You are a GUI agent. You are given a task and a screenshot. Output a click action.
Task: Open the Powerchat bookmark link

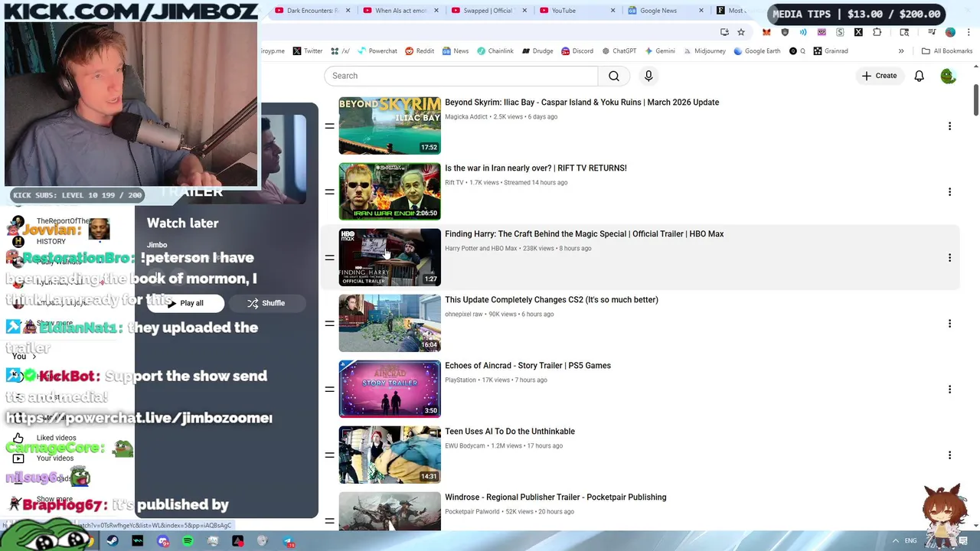point(377,51)
